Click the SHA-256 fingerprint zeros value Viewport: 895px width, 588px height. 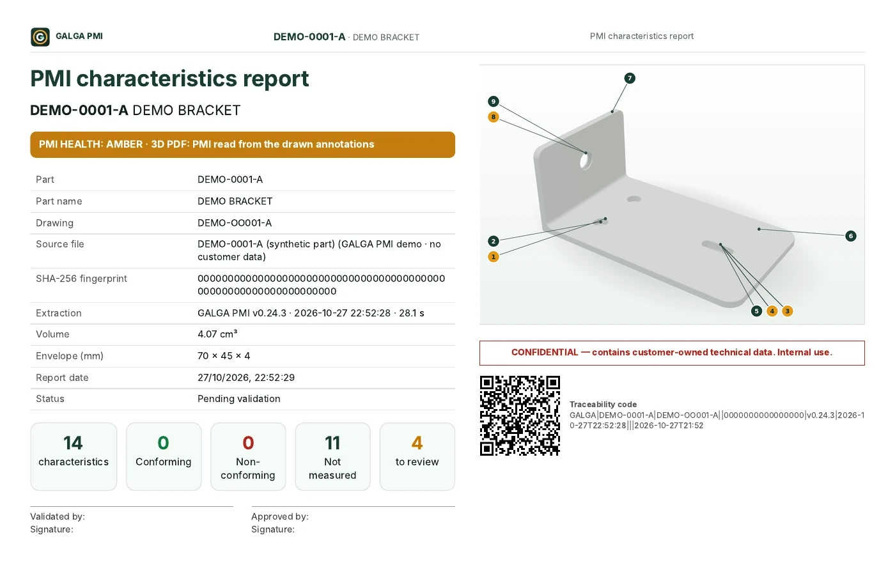[x=321, y=285]
